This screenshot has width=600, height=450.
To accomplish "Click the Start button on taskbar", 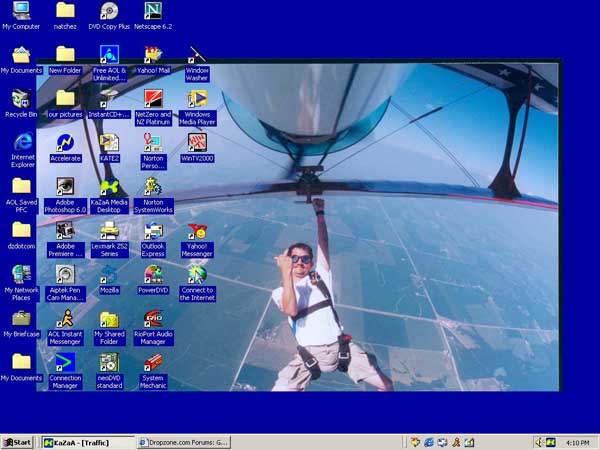I will [17, 442].
